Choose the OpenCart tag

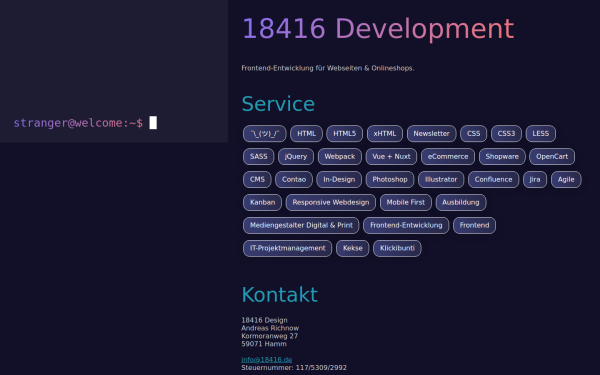[552, 157]
